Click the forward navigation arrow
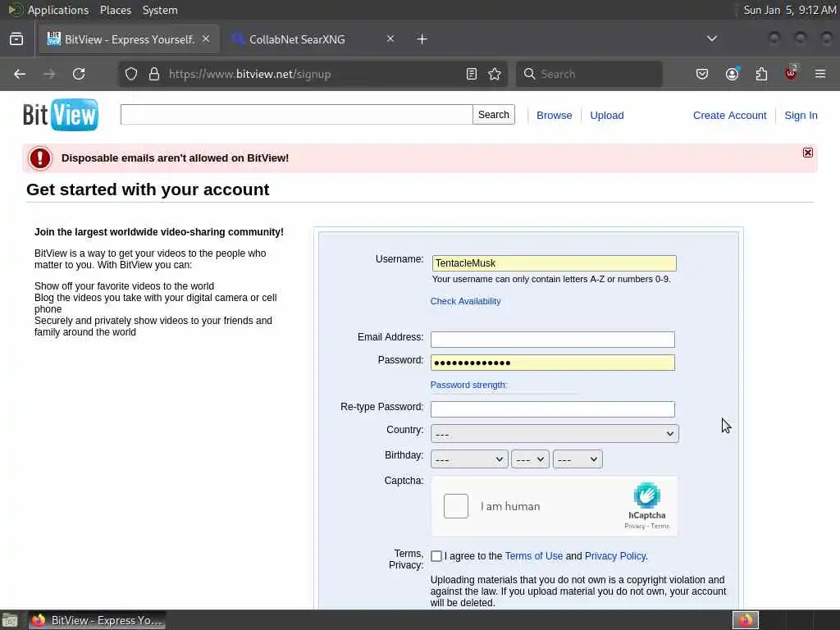 49,74
